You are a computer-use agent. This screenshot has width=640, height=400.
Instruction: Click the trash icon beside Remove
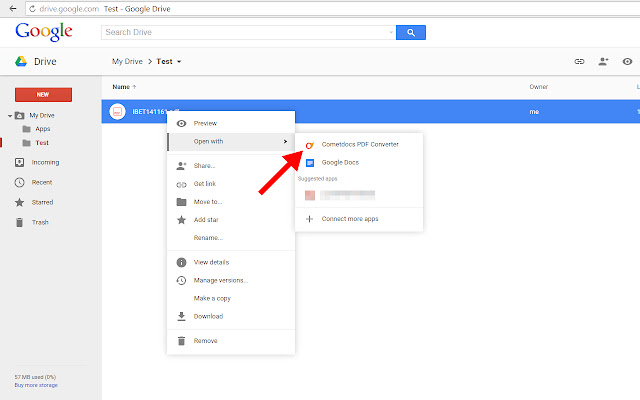tap(181, 341)
